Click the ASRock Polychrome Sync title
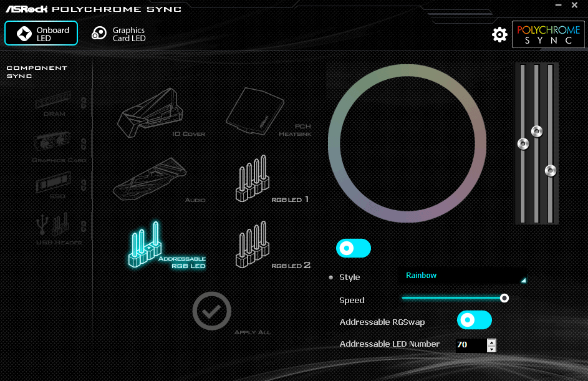The image size is (588, 381). [94, 9]
